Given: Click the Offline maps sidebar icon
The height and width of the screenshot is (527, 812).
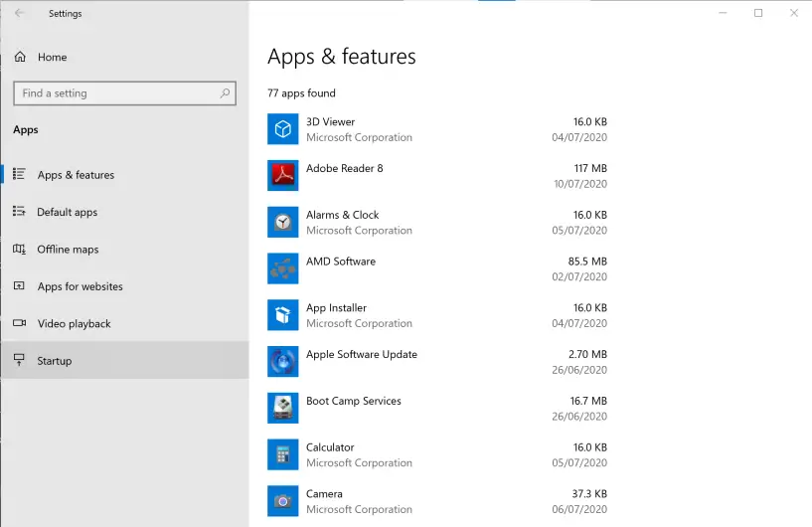Looking at the screenshot, I should click(x=19, y=249).
